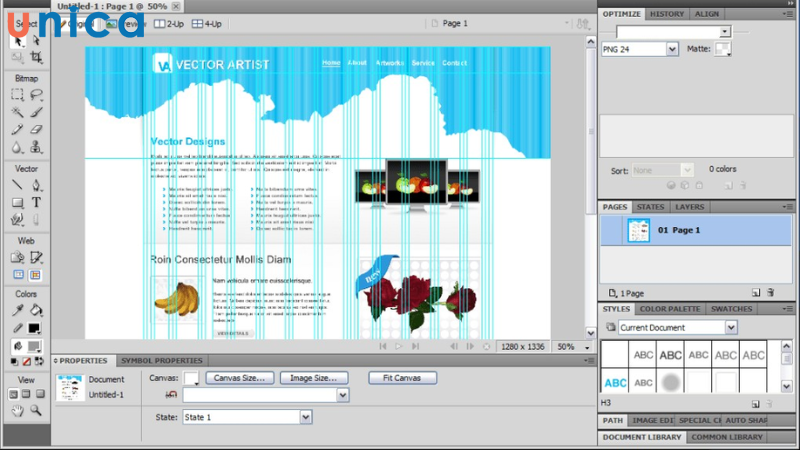Screen dimensions: 800x450
Task: Select the Crop tool
Action: click(36, 59)
